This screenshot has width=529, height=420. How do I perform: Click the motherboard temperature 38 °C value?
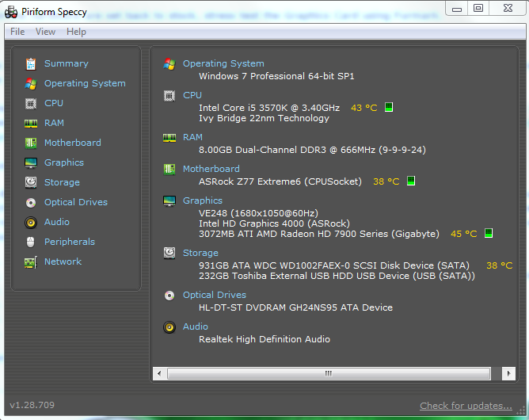pyautogui.click(x=386, y=181)
